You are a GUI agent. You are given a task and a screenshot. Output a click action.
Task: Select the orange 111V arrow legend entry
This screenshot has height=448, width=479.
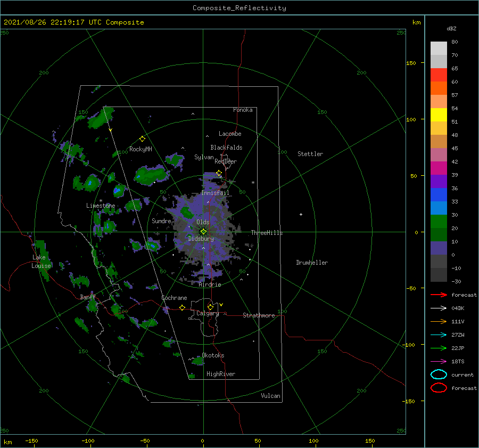[x=439, y=321]
